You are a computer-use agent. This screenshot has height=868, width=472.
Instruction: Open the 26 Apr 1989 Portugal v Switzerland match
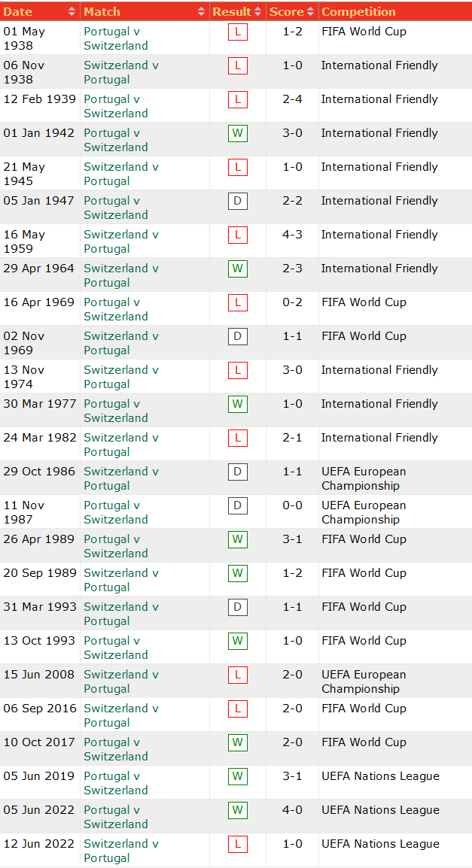pyautogui.click(x=115, y=546)
